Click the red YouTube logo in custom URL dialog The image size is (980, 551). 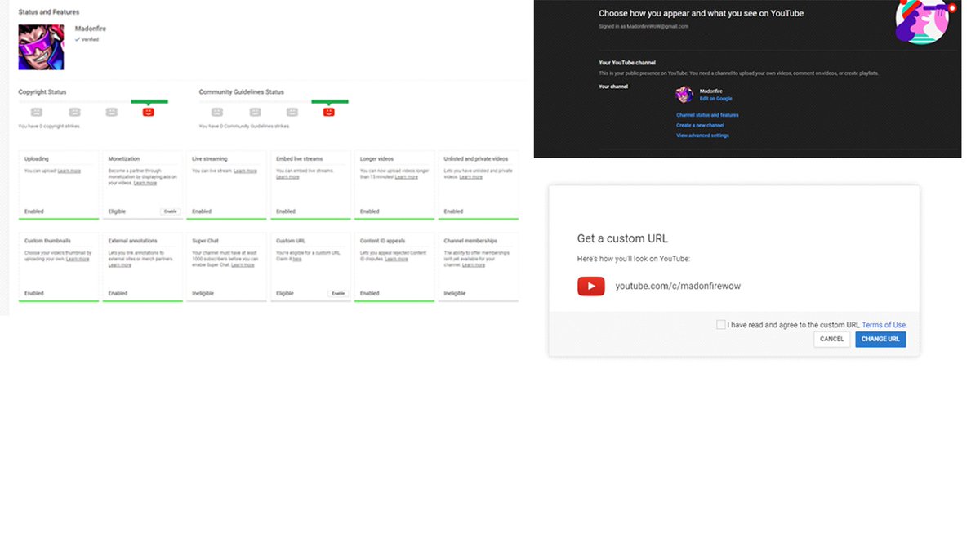[591, 286]
